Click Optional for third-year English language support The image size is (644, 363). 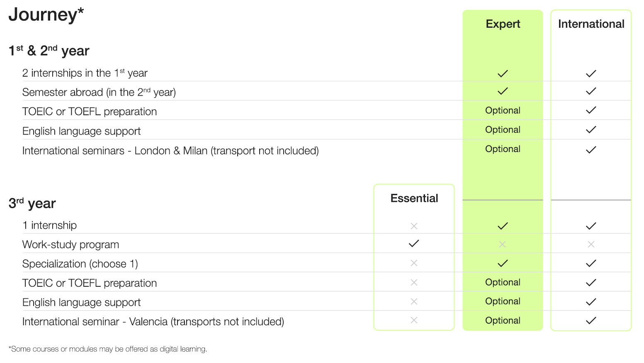tap(503, 301)
